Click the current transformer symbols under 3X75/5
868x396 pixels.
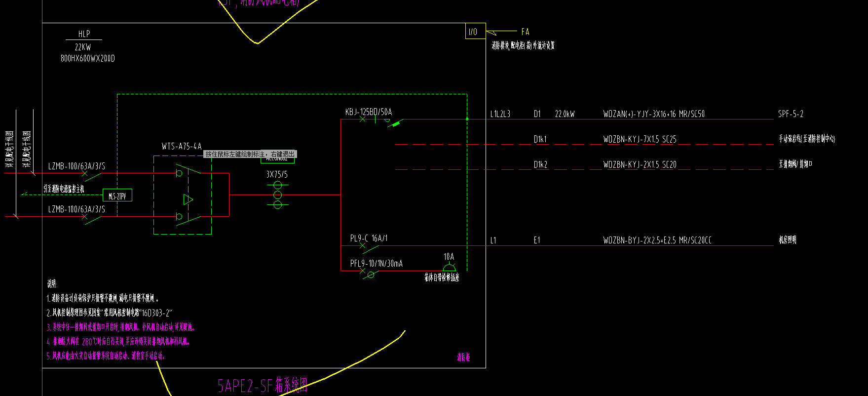coord(277,195)
